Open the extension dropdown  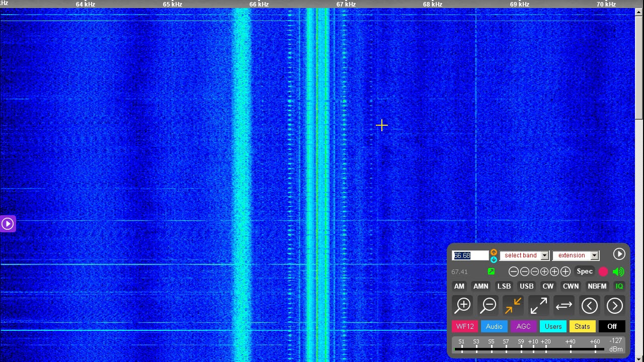pyautogui.click(x=576, y=255)
